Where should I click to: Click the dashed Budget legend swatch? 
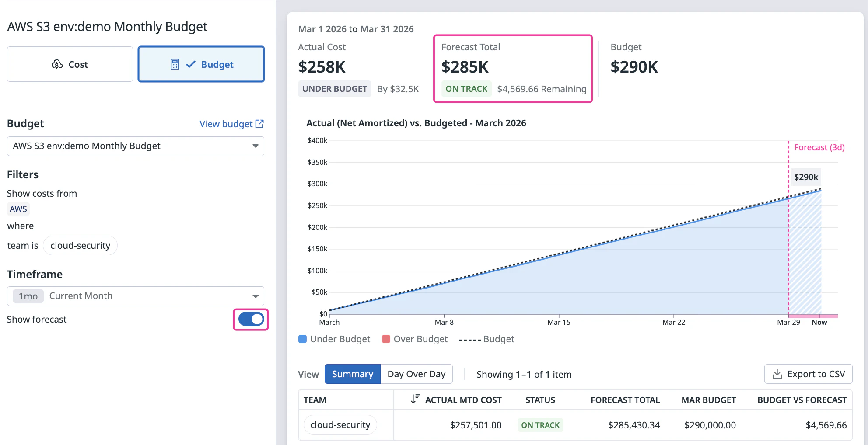(470, 340)
